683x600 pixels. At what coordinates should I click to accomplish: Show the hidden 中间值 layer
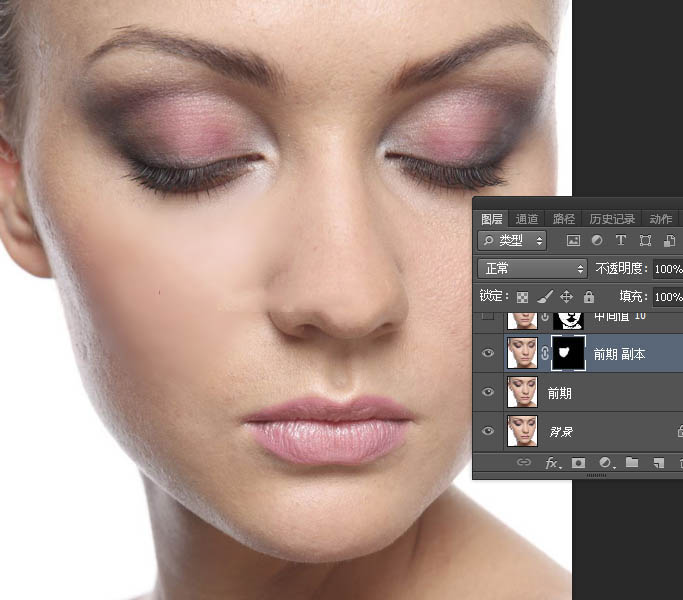[488, 318]
